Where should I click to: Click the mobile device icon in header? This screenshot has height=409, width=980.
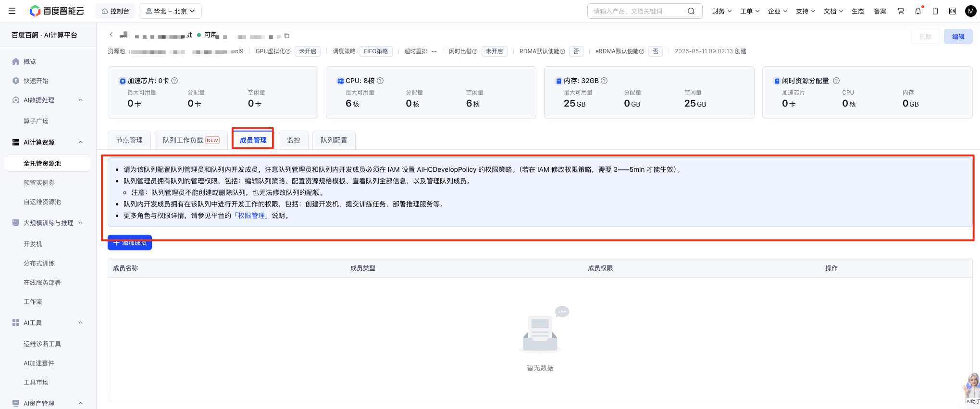tap(935, 11)
